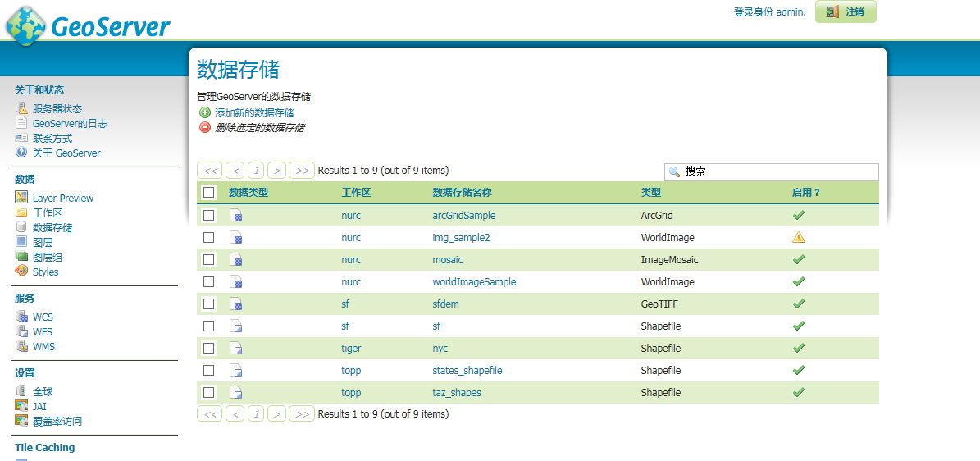Click the Tile Caching section heading

(45, 447)
